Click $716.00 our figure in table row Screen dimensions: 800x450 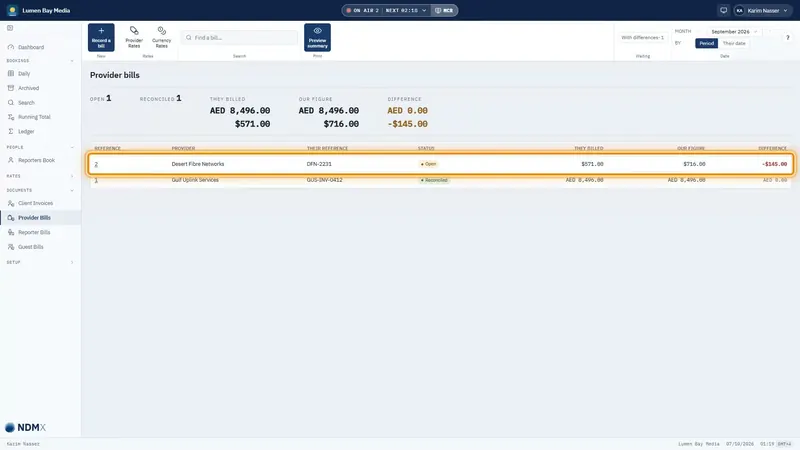pyautogui.click(x=694, y=164)
